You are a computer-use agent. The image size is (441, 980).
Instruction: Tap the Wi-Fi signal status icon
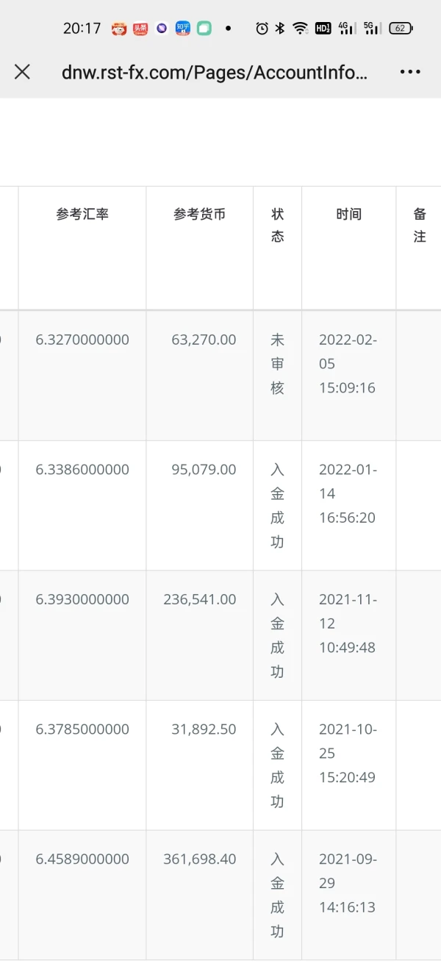(300, 29)
